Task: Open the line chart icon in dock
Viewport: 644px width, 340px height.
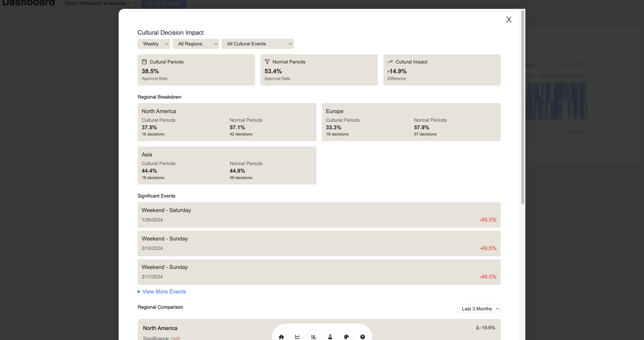Action: (298, 337)
